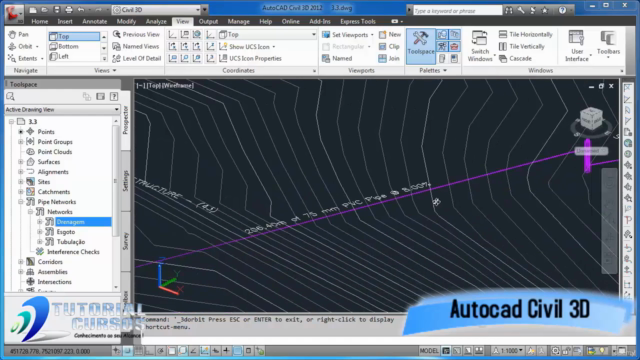
Task: Click the keyword search input field
Action: 458,11
